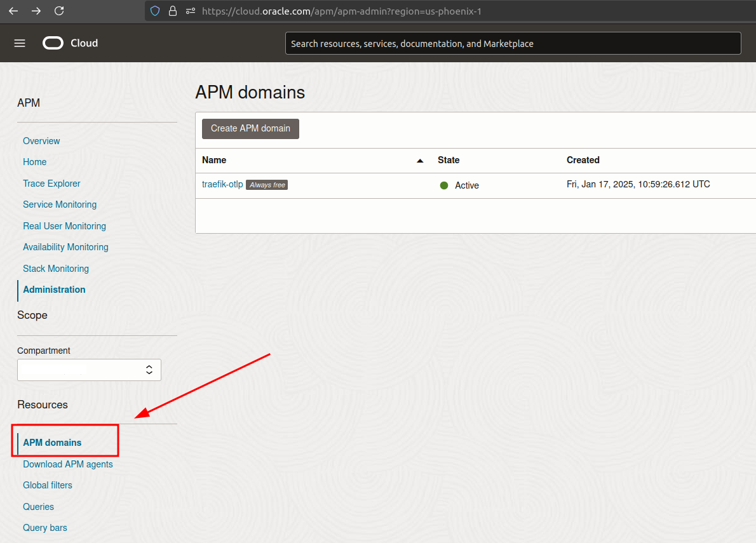Screen dimensions: 756x543
Task: Toggle Name column sort arrow
Action: (419, 161)
